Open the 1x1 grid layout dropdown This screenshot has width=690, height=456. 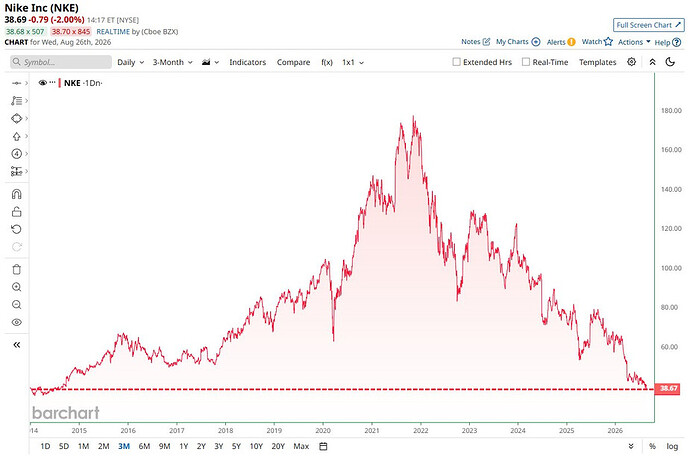coord(353,63)
